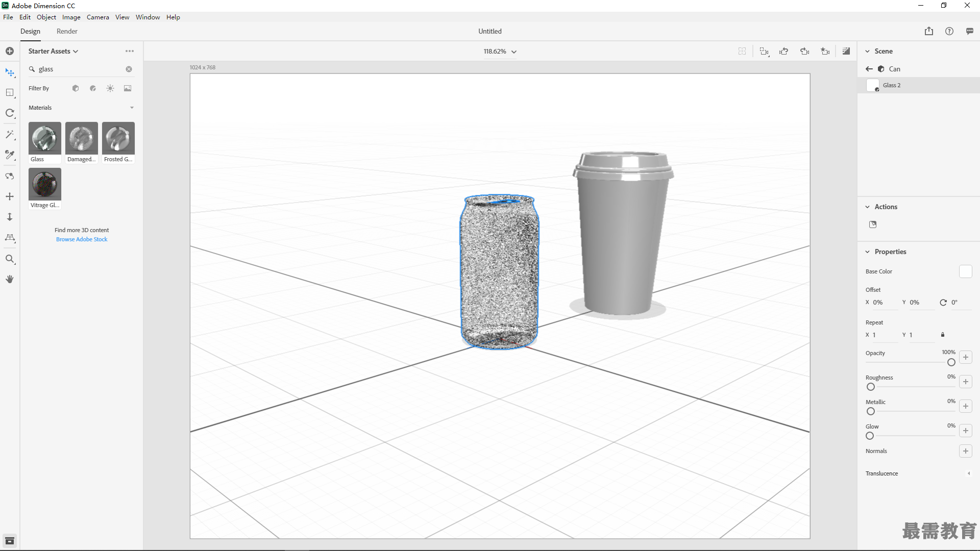Collapse the Materials section arrow
Viewport: 980px width, 551px height.
132,108
